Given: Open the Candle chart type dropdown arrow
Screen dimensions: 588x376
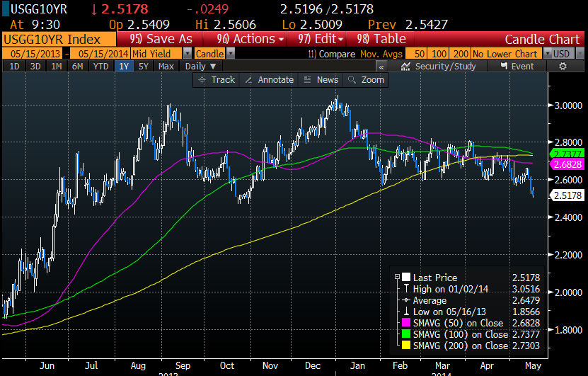Looking at the screenshot, I should (x=231, y=54).
